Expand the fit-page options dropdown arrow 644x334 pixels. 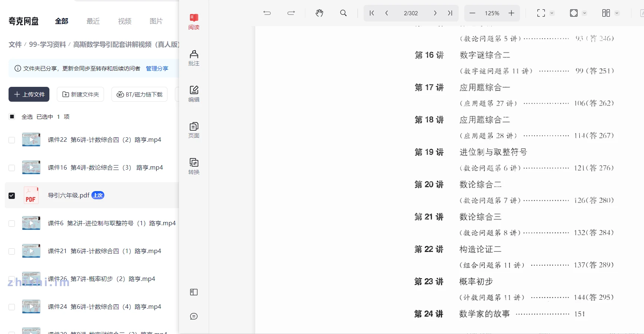click(x=585, y=13)
